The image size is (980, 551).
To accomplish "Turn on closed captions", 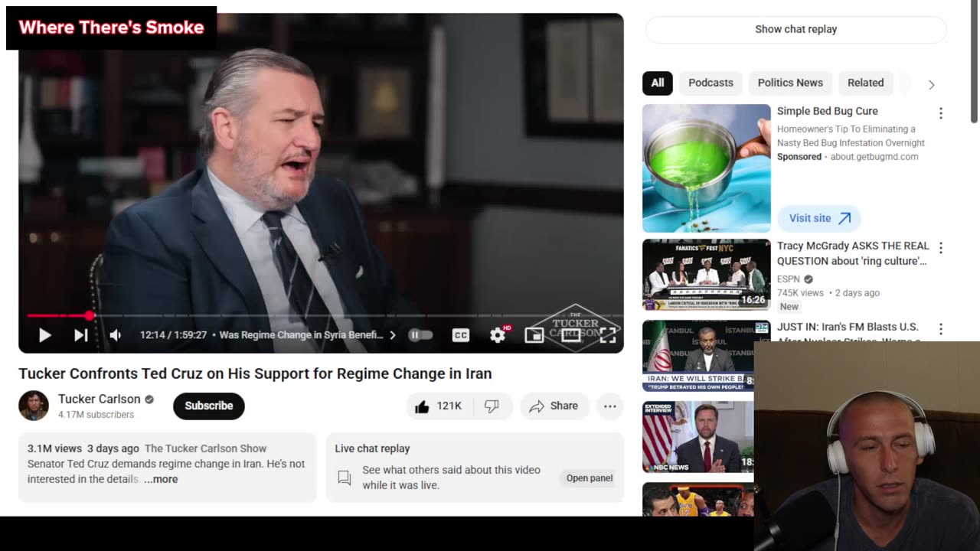I will [x=460, y=335].
